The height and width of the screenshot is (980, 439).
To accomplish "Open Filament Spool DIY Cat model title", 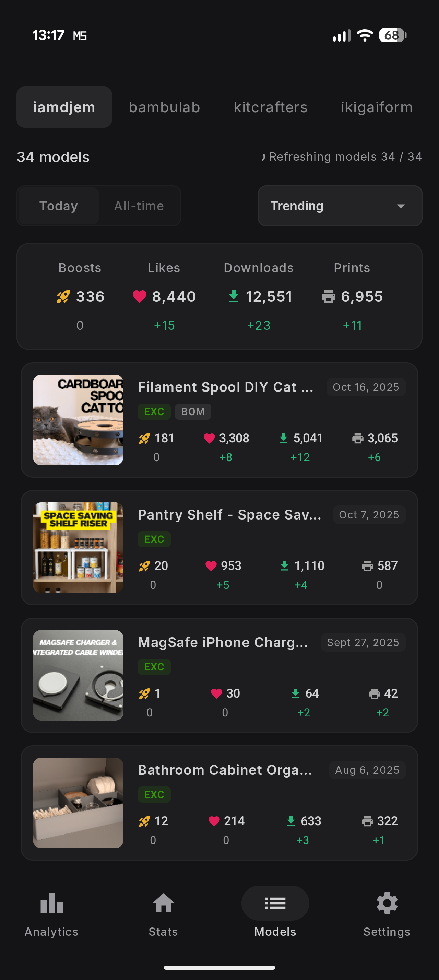I will click(225, 387).
